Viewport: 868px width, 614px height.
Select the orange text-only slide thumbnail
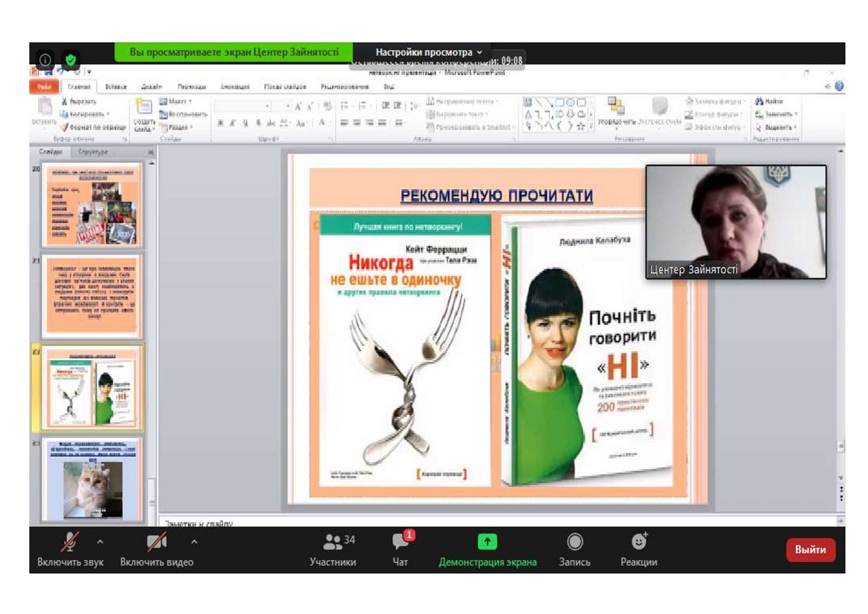pos(93,295)
